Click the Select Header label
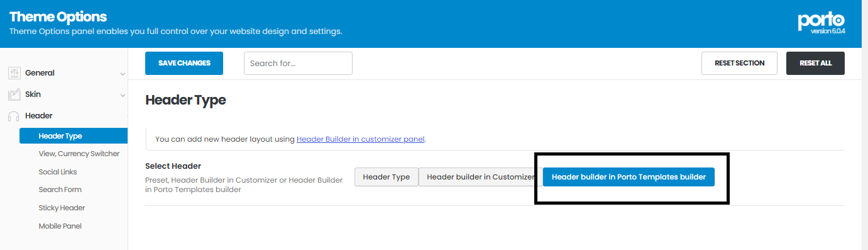Image resolution: width=868 pixels, height=250 pixels. click(x=173, y=166)
